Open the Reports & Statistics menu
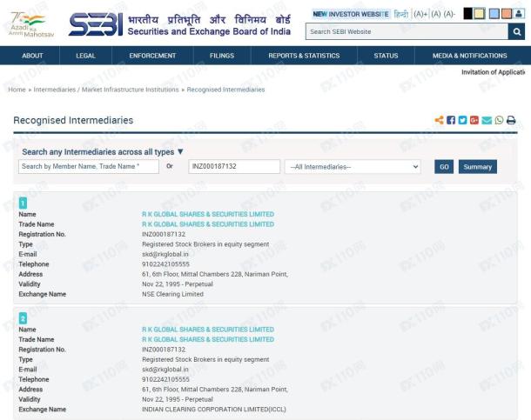The image size is (531, 420). [304, 56]
